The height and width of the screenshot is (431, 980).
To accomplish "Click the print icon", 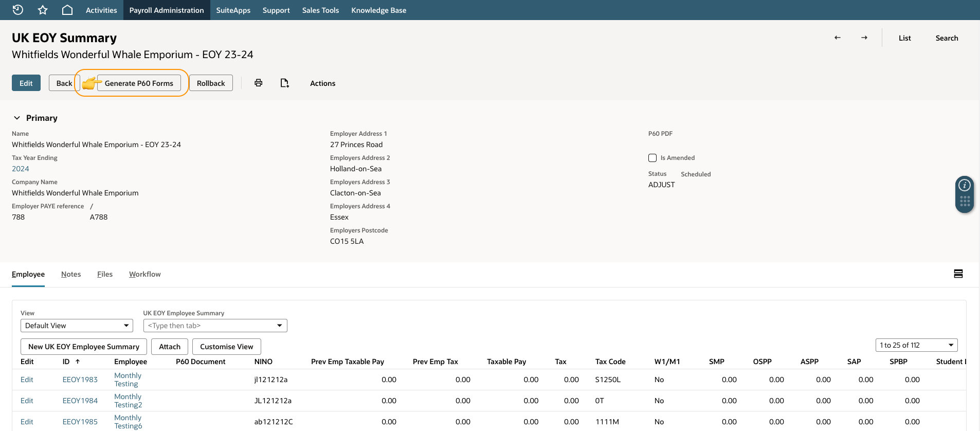I will (259, 83).
